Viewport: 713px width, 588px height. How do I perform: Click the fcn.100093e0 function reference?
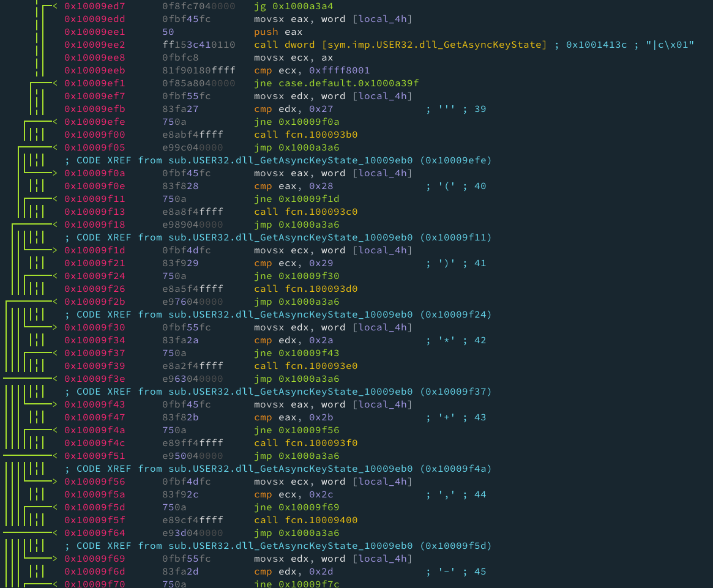(321, 366)
